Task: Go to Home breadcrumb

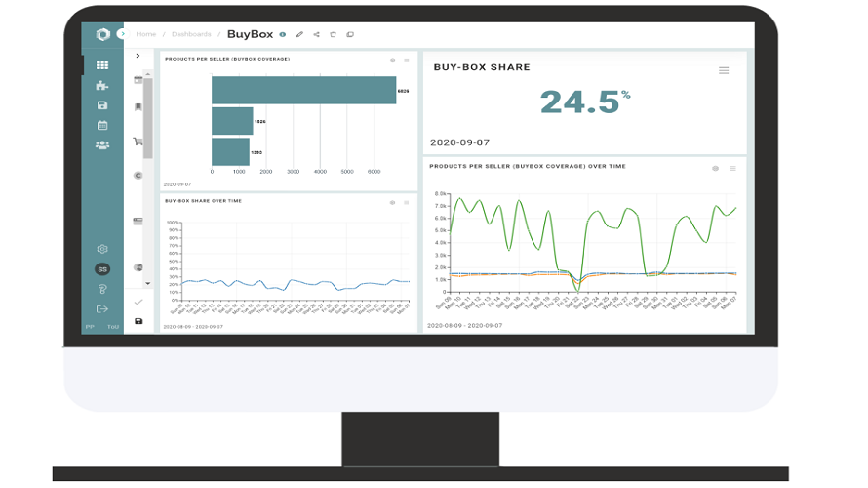Action: tap(146, 34)
